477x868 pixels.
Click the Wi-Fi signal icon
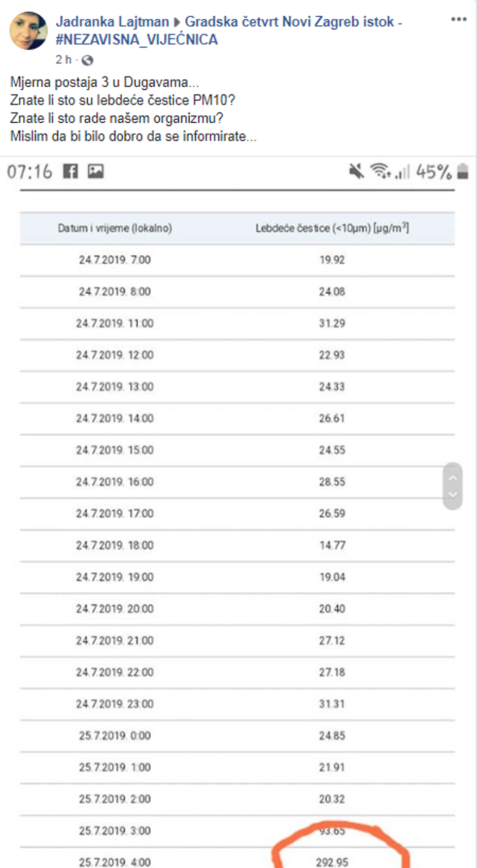tap(380, 171)
